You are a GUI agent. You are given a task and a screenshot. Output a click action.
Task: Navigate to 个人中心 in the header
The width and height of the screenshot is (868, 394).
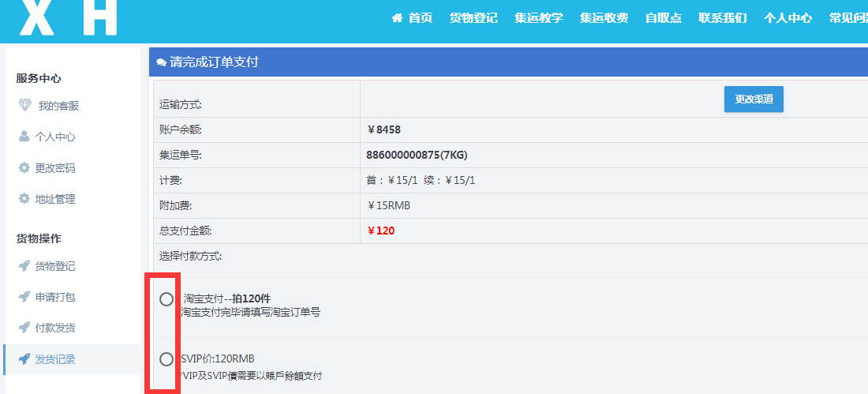point(788,18)
